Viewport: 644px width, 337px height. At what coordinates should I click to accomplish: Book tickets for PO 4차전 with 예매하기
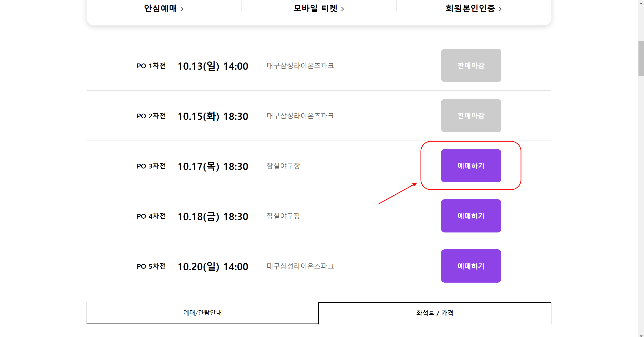471,216
